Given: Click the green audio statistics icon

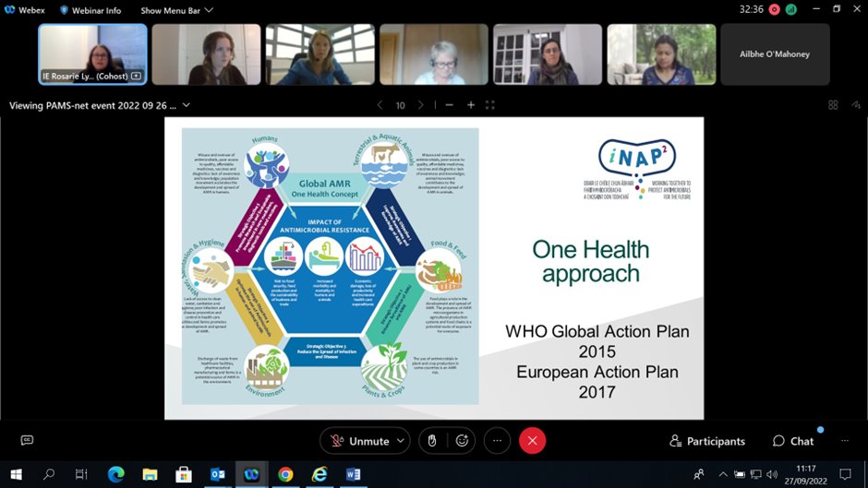Looking at the screenshot, I should click(791, 9).
